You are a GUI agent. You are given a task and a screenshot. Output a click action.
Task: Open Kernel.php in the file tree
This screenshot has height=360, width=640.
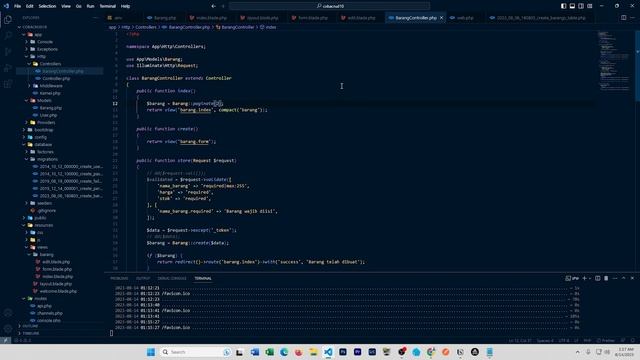[50, 93]
